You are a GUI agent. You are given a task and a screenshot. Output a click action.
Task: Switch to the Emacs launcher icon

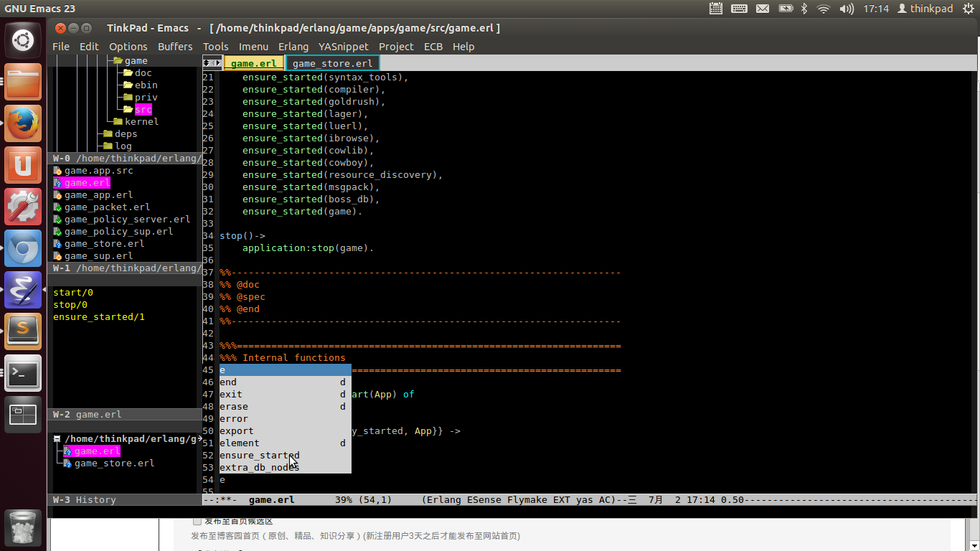pos(23,290)
